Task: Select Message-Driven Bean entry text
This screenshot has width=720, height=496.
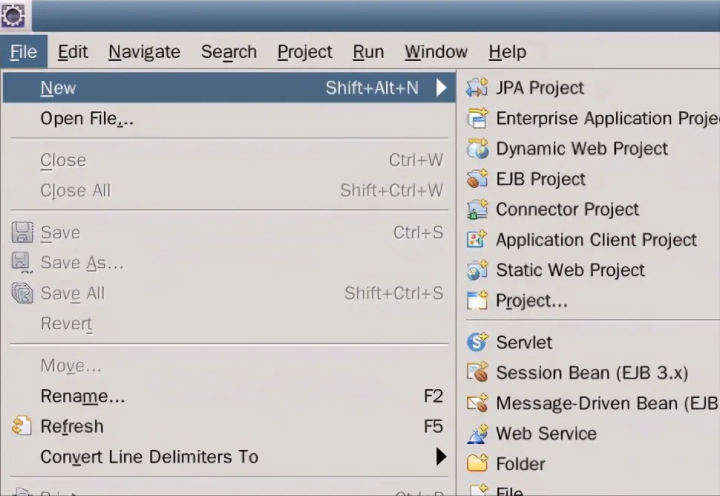Action: 608,403
